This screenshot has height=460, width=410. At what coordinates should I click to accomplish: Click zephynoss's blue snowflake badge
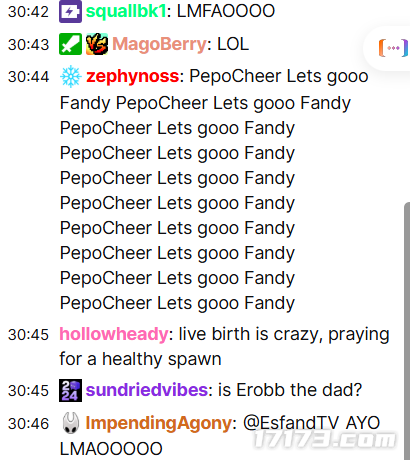[71, 77]
